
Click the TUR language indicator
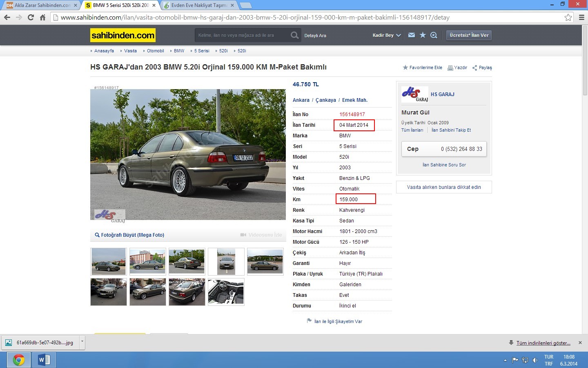[x=549, y=357]
